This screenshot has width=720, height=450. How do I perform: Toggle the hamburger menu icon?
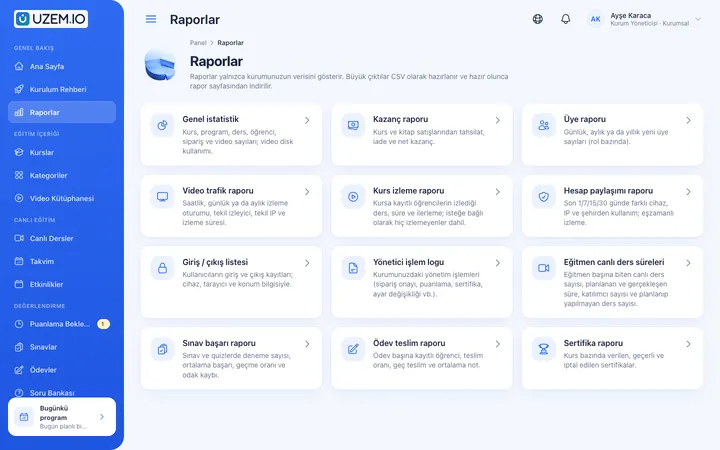(151, 19)
